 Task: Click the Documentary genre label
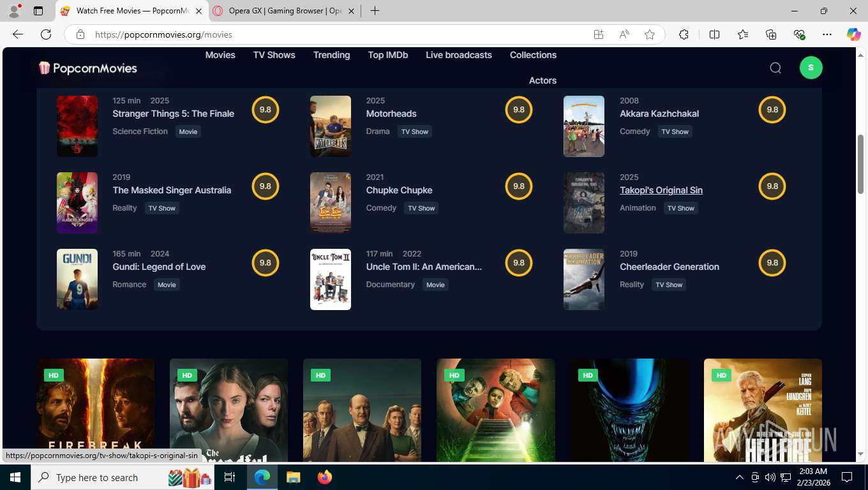(x=391, y=285)
